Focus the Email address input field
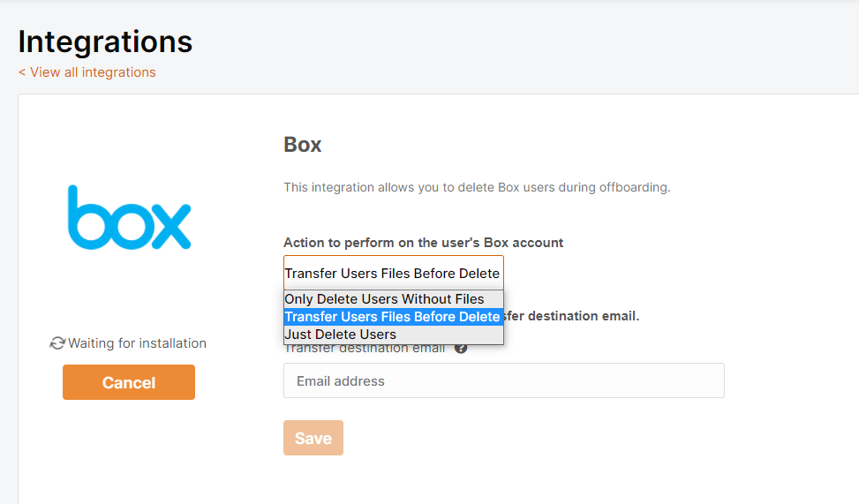This screenshot has height=504, width=859. pyautogui.click(x=504, y=380)
